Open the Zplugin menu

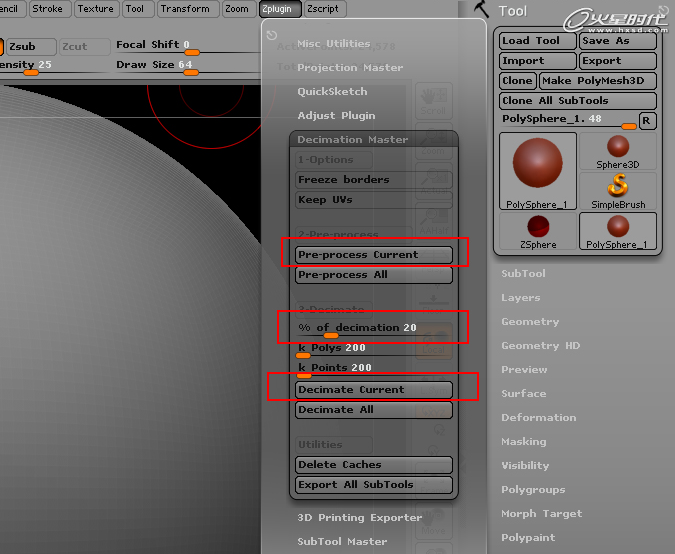coord(279,9)
